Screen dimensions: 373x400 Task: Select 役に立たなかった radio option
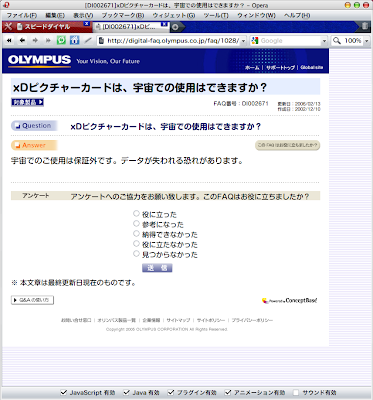tap(136, 243)
